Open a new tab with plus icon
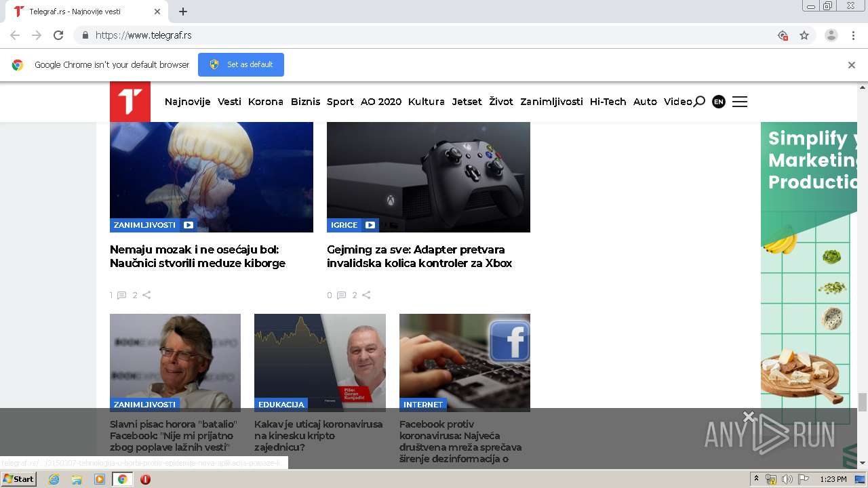Image resolution: width=868 pixels, height=488 pixels. (x=183, y=12)
